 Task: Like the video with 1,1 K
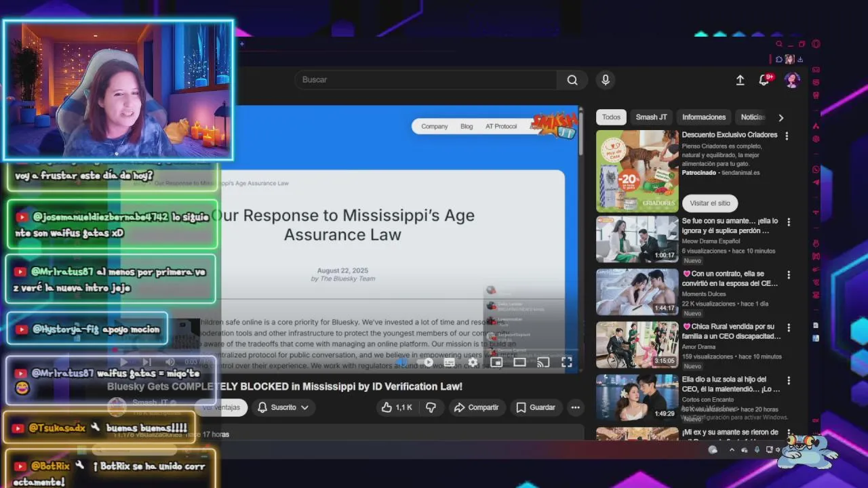pos(397,407)
